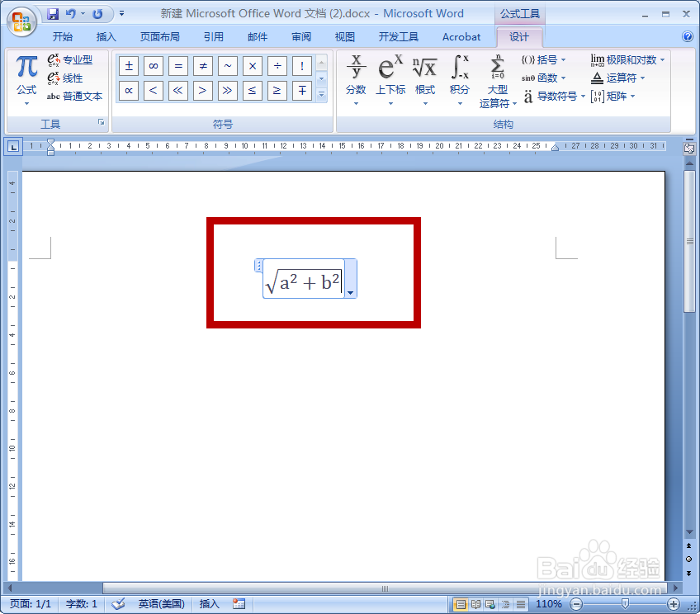This screenshot has height=614, width=700.
Task: Insert the 根式 (Radical) structure
Action: 424,77
